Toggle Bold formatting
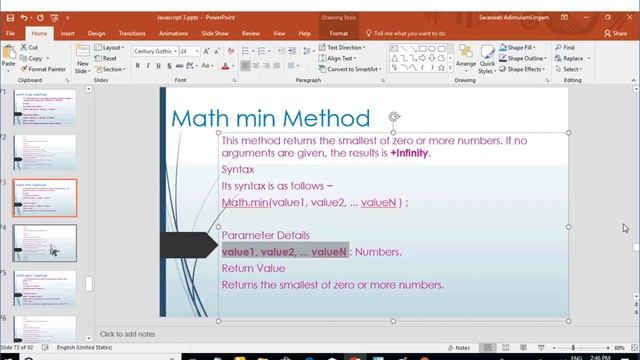This screenshot has width=640, height=360. [138, 66]
